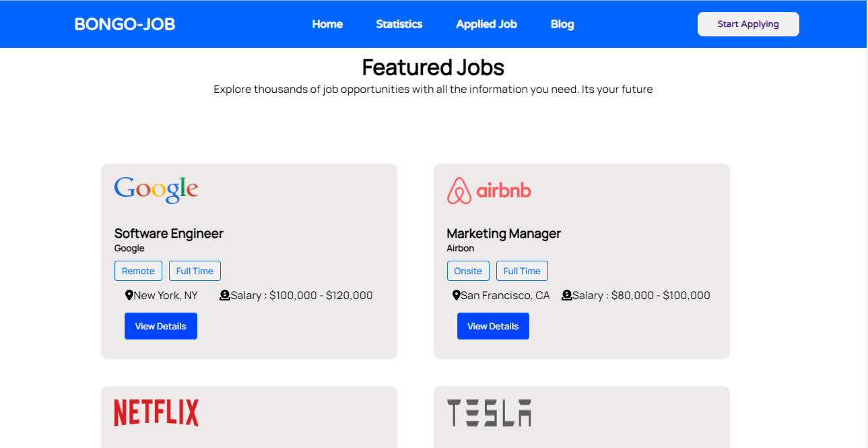View Details for Software Engineer job

coord(161,326)
